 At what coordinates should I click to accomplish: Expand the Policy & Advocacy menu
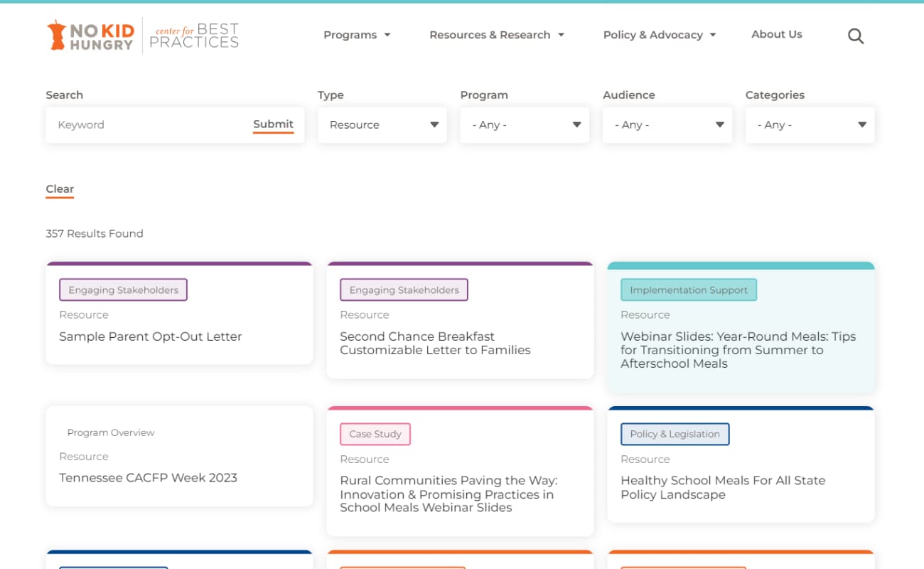(660, 35)
